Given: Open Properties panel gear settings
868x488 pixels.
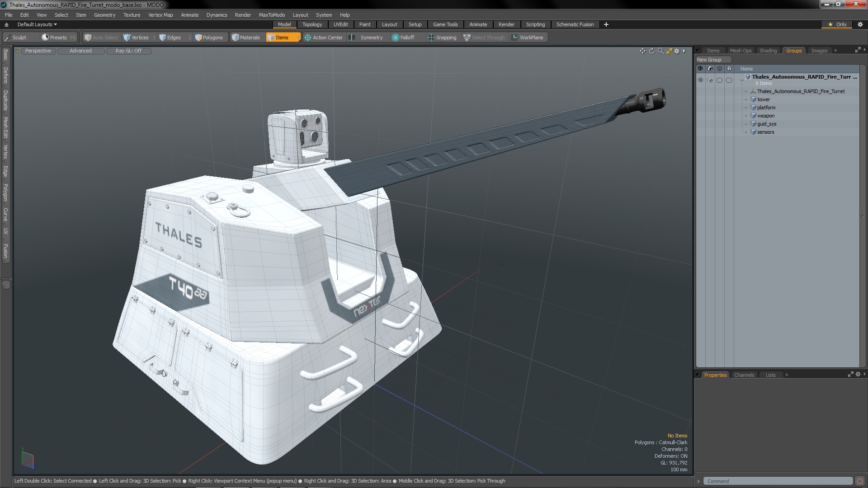Looking at the screenshot, I should 858,375.
